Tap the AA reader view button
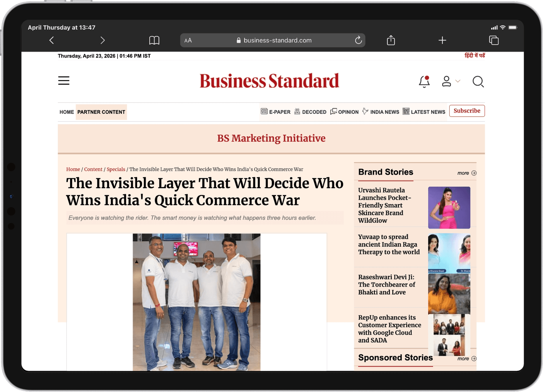Screen dimensions: 543x392 pyautogui.click(x=188, y=40)
